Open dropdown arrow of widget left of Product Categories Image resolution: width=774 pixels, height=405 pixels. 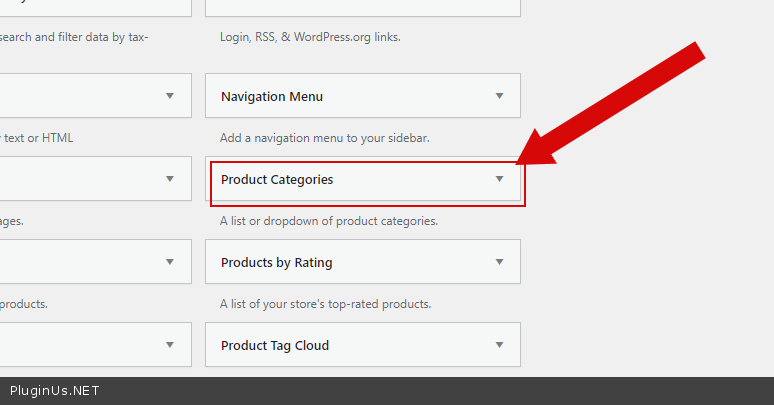(x=170, y=179)
